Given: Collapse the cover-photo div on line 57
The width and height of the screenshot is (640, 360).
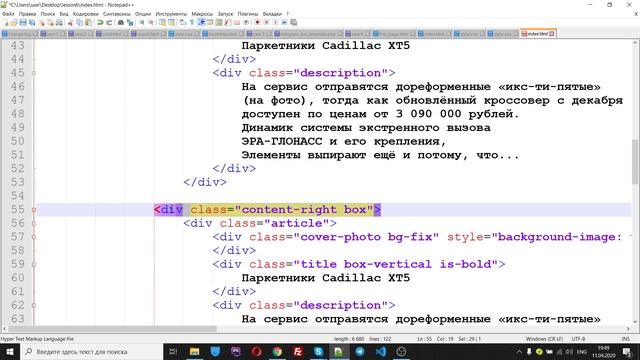Looking at the screenshot, I should (x=34, y=237).
